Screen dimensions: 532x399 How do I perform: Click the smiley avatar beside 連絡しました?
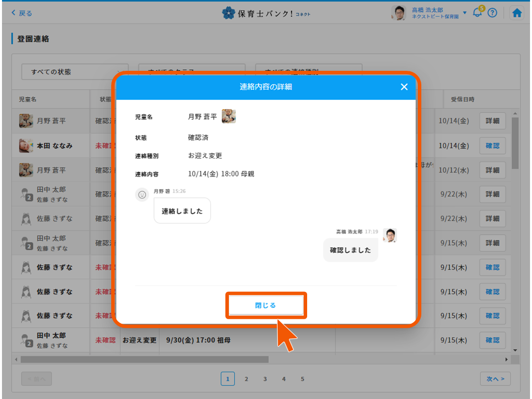tap(142, 195)
